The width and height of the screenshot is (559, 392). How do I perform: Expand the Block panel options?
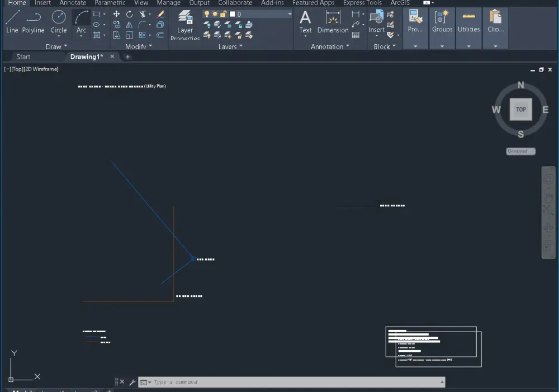pyautogui.click(x=393, y=46)
